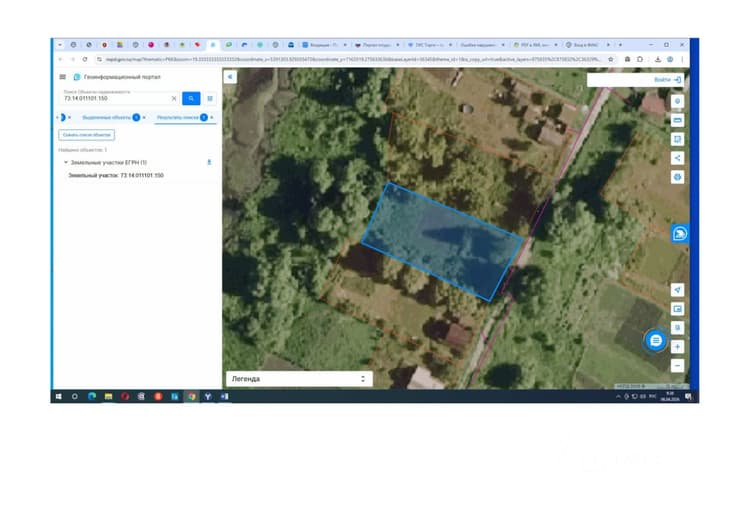Click the Скачать список объектов button
Viewport: 750px width, 531px height.
pos(87,135)
